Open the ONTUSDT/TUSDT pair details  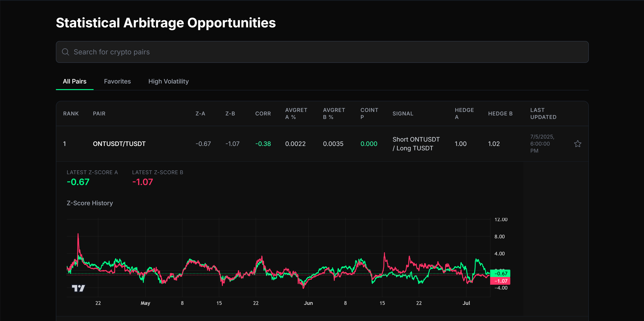coord(119,144)
